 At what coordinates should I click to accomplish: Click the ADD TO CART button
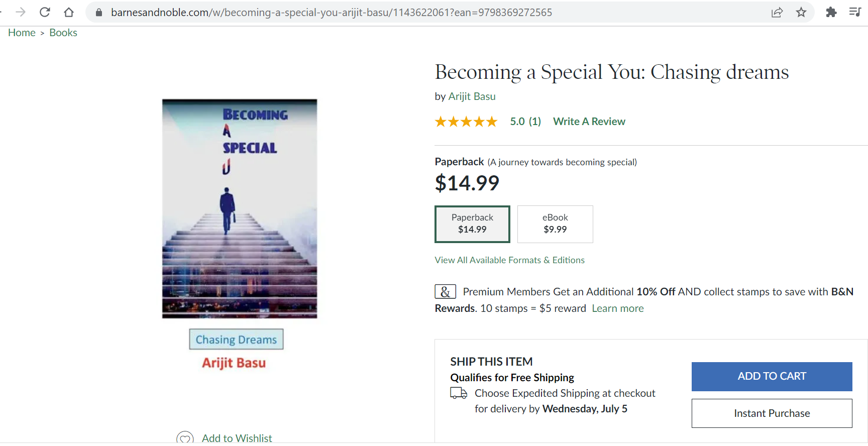click(772, 376)
